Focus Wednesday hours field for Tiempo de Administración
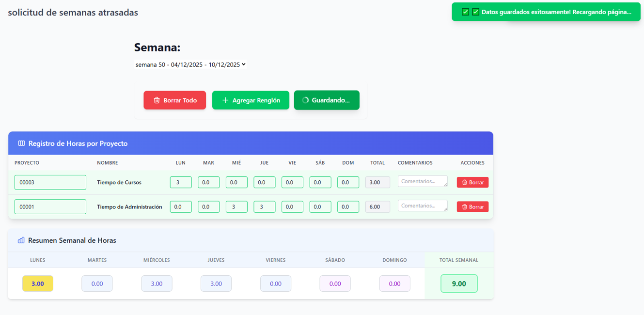The width and height of the screenshot is (644, 315). (236, 206)
